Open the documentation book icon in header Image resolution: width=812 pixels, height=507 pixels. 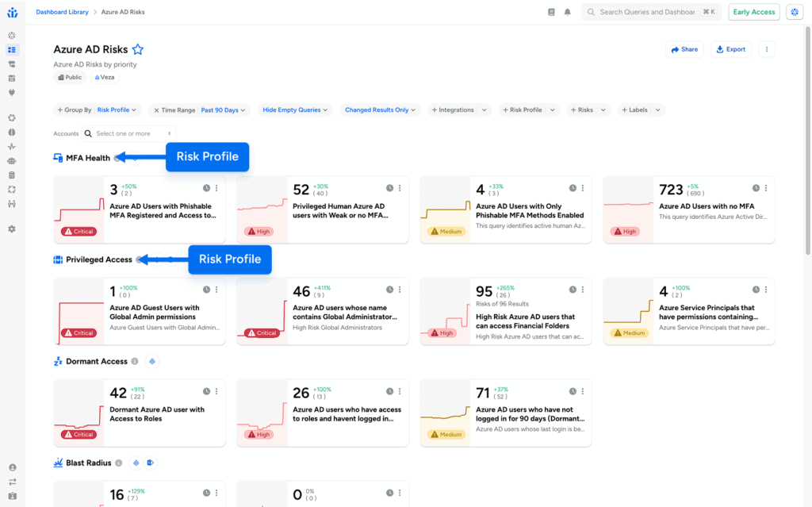pos(552,12)
